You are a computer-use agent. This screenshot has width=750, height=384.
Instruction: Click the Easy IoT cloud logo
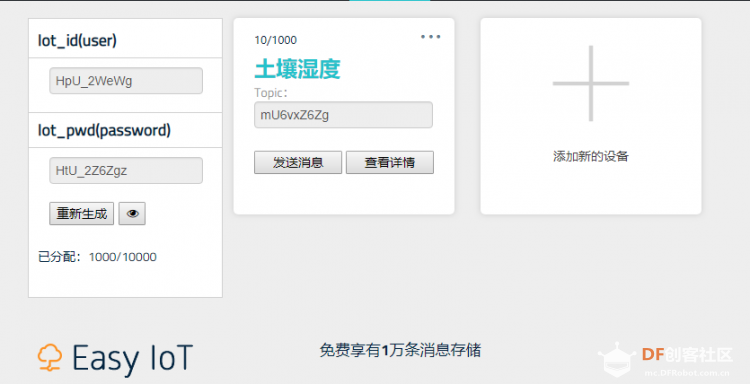pos(50,358)
